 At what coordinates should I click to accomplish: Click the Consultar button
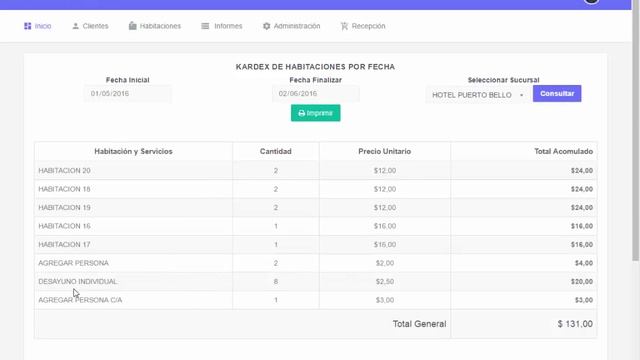tap(557, 93)
